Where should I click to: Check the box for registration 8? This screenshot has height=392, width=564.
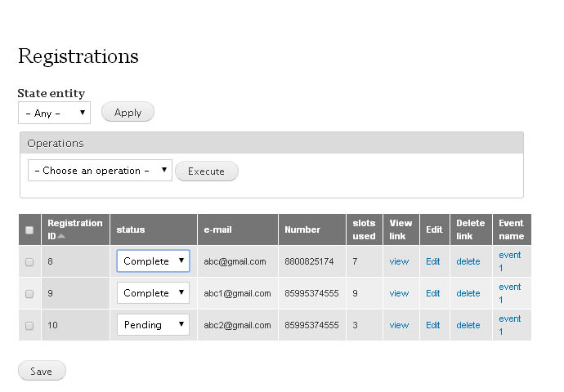(29, 262)
